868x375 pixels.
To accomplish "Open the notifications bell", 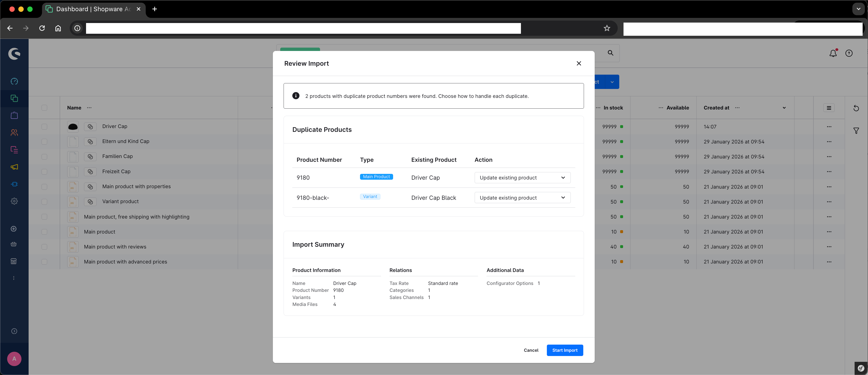I will coord(833,53).
